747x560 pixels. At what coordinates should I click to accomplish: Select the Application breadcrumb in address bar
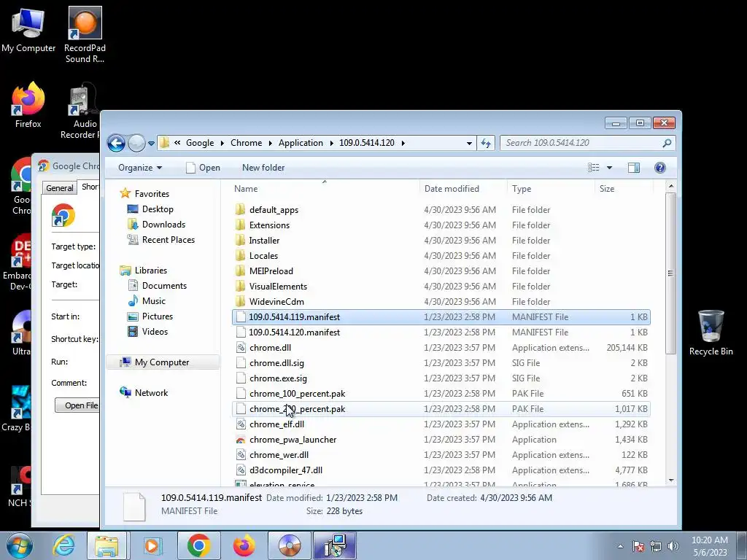pos(301,143)
